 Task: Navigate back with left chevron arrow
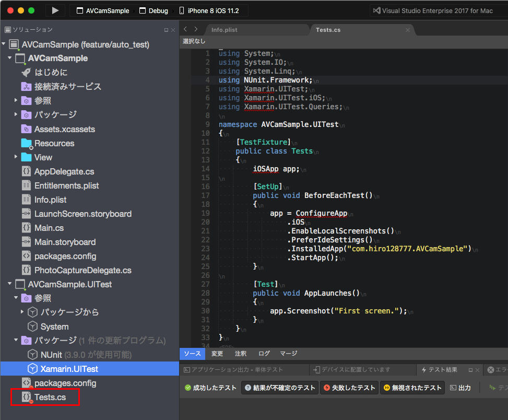click(185, 29)
